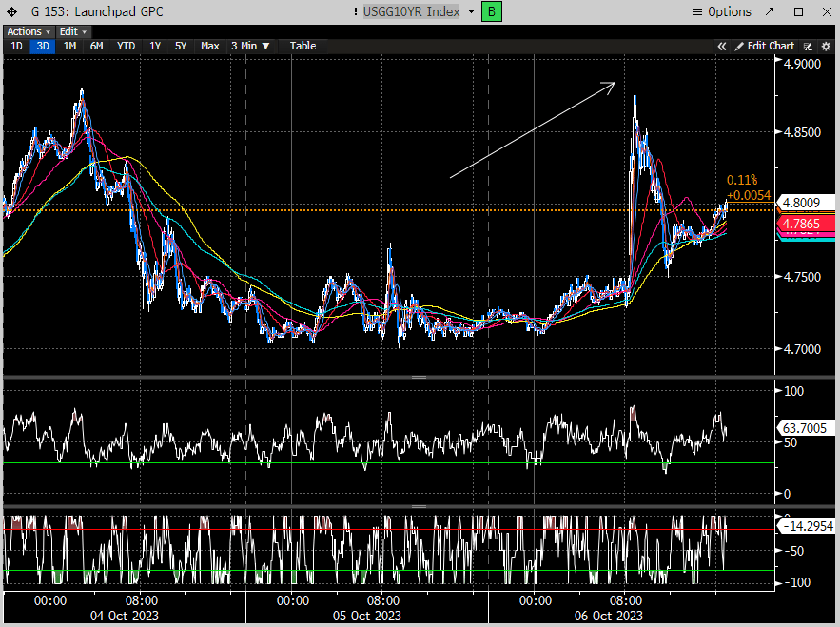The height and width of the screenshot is (627, 840).
Task: Click the green B badge
Action: [x=491, y=11]
